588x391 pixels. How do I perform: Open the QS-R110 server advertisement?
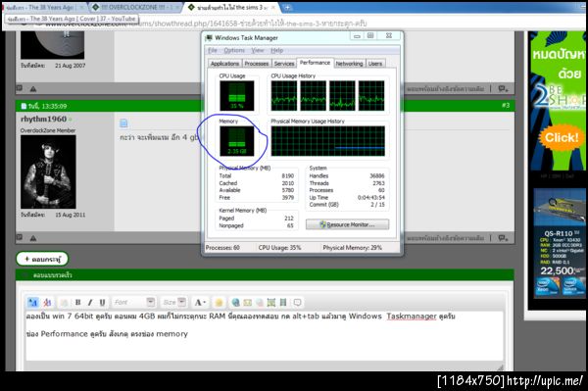pos(560,244)
